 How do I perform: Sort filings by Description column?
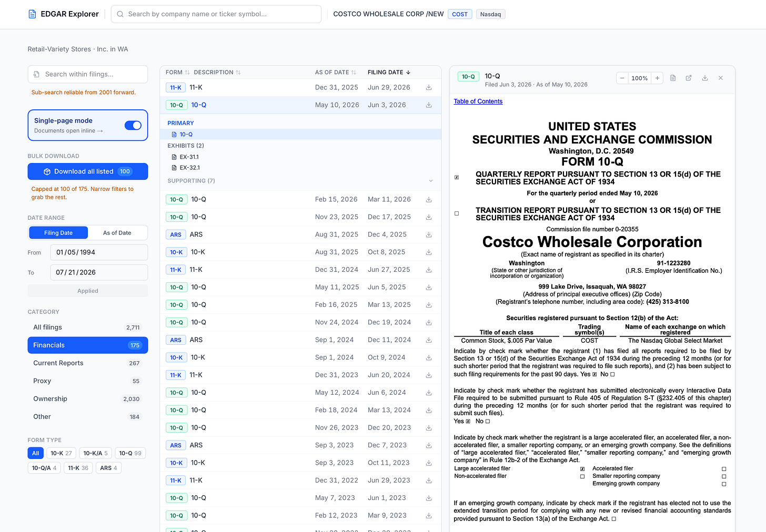[217, 73]
